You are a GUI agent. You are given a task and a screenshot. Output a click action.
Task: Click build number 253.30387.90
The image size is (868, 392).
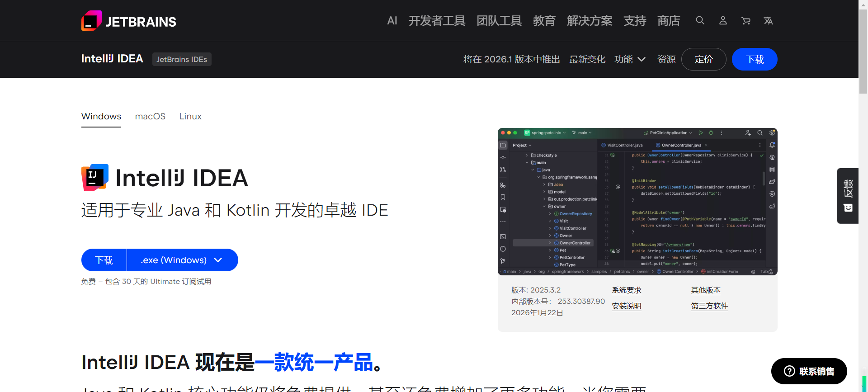coord(581,302)
